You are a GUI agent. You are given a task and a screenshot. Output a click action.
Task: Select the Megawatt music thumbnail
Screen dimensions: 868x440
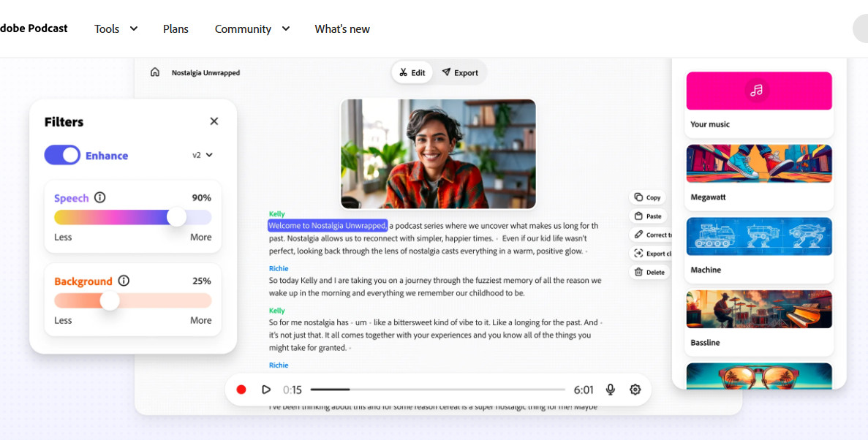coord(759,164)
